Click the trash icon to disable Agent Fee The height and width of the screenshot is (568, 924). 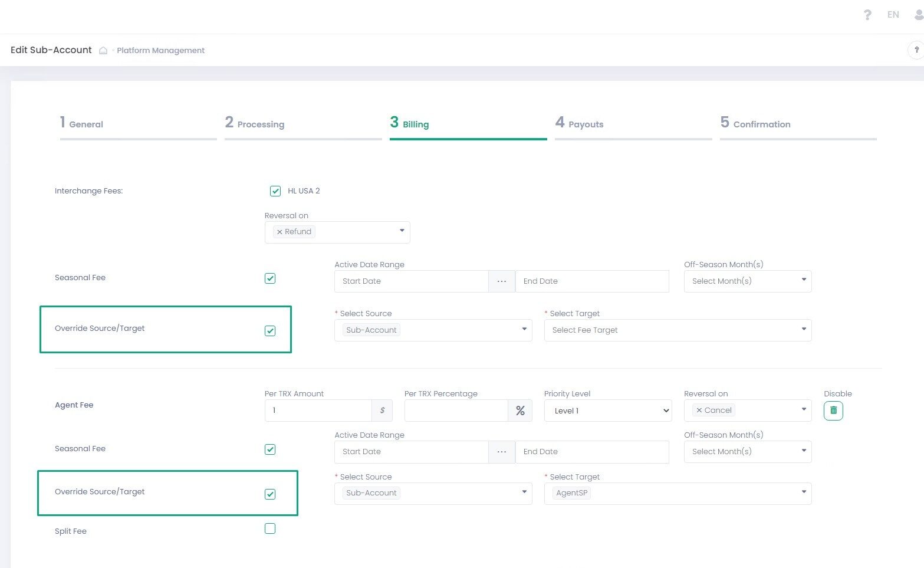pos(833,411)
